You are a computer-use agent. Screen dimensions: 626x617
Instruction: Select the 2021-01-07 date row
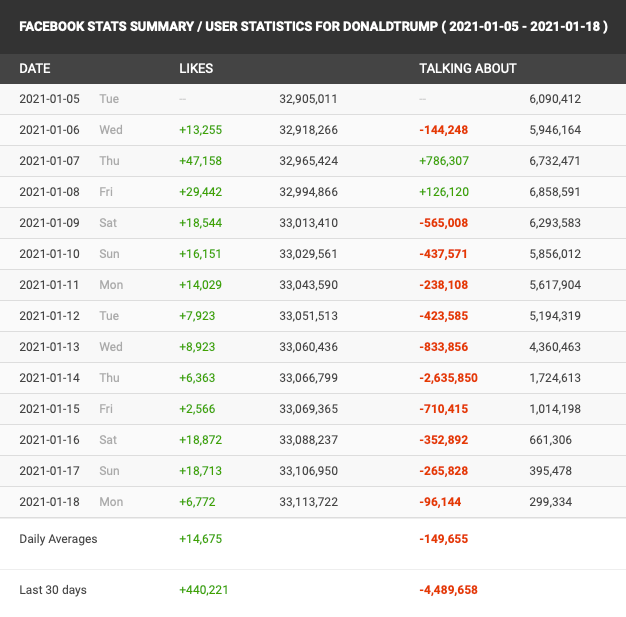point(48,161)
